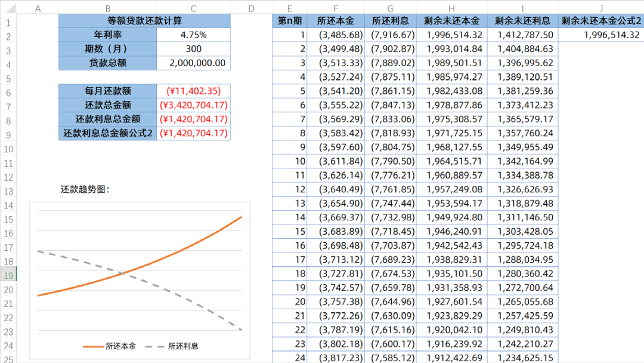Select column C header
The image size is (644, 363).
click(x=193, y=8)
